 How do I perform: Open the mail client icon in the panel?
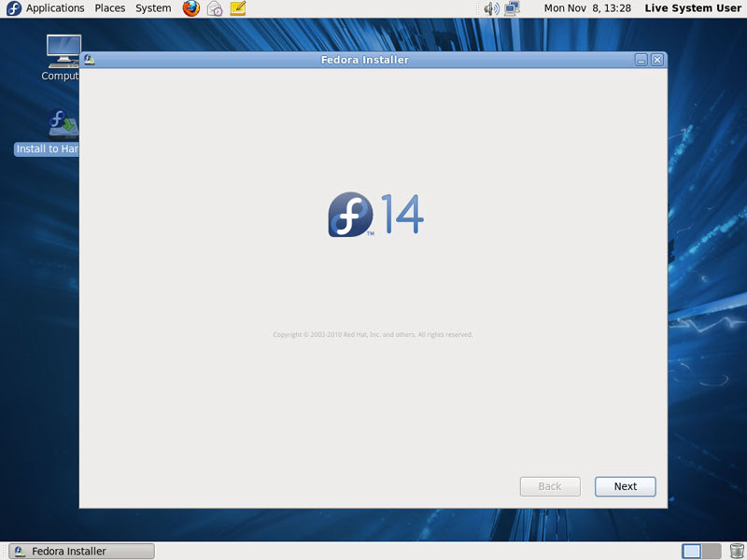point(215,8)
